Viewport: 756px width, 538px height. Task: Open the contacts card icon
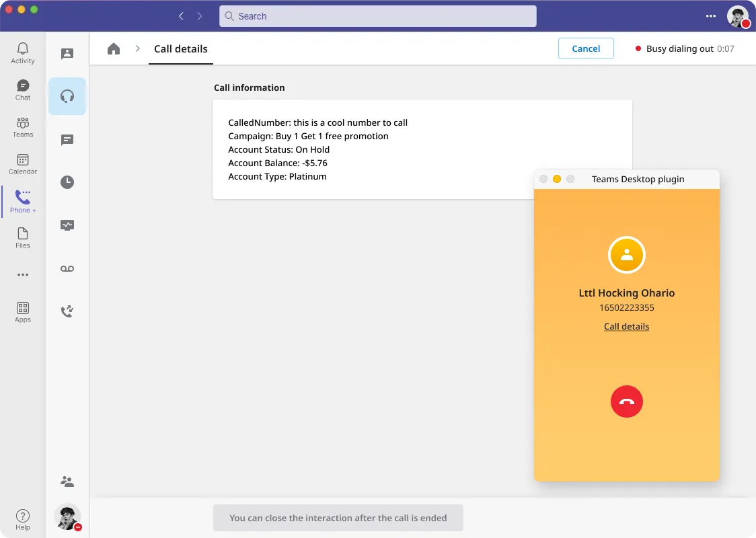pyautogui.click(x=67, y=54)
